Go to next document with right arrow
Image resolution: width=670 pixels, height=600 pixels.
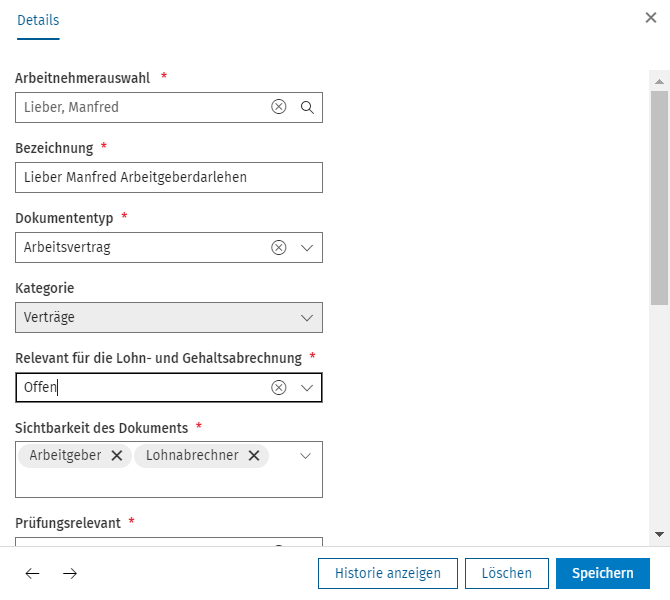[70, 573]
